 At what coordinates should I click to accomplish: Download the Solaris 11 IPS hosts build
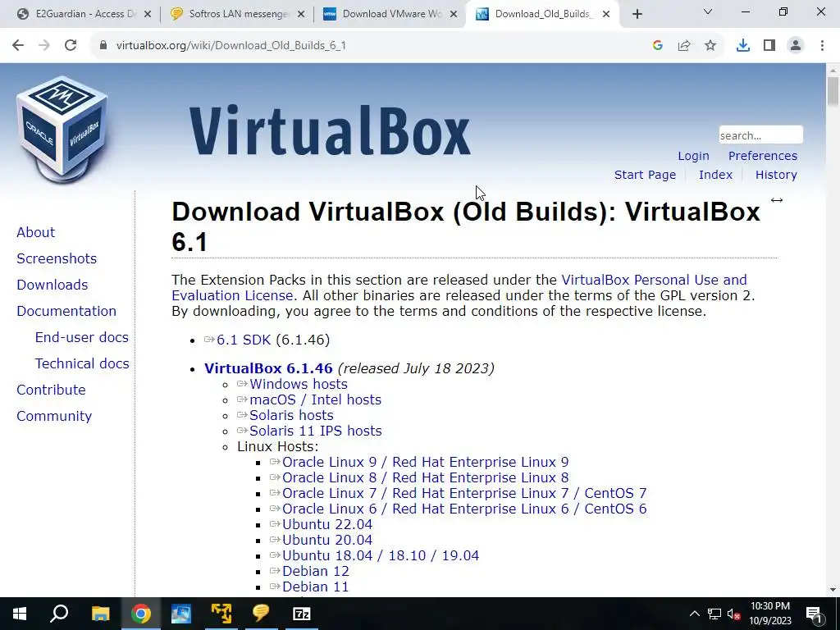[316, 431]
